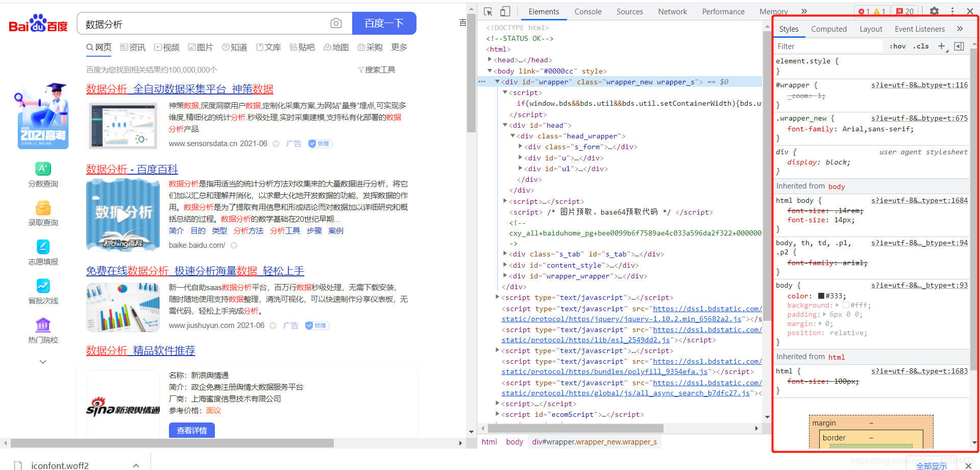The height and width of the screenshot is (470, 980).
Task: Open 搜索工具 filter option
Action: pos(377,69)
